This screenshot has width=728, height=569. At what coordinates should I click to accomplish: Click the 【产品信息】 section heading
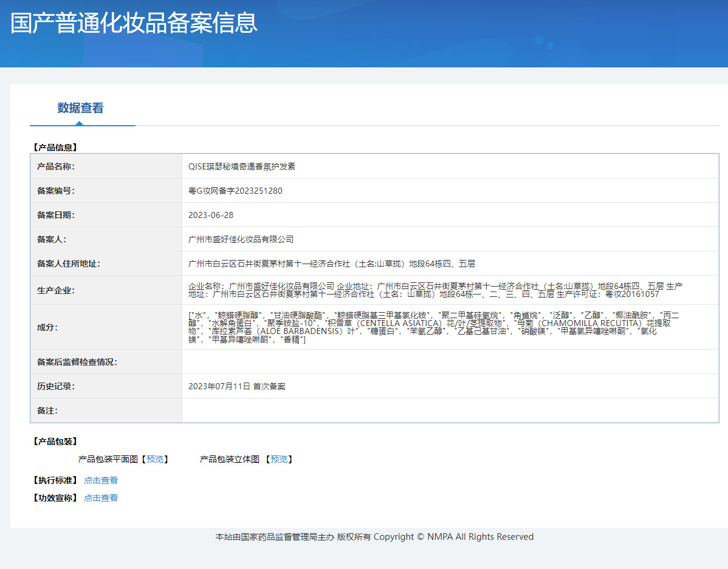point(55,147)
